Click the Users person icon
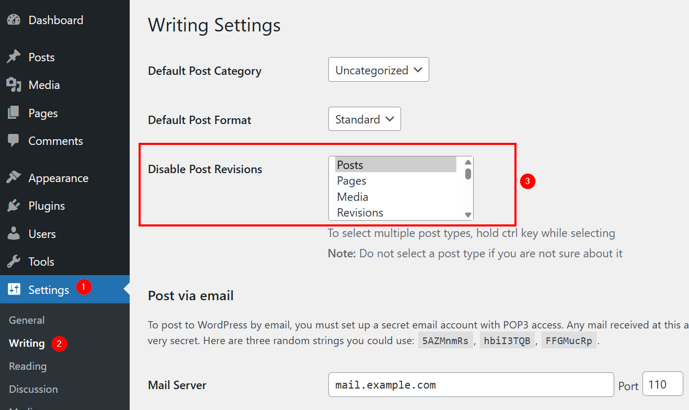The width and height of the screenshot is (689, 410). [14, 233]
